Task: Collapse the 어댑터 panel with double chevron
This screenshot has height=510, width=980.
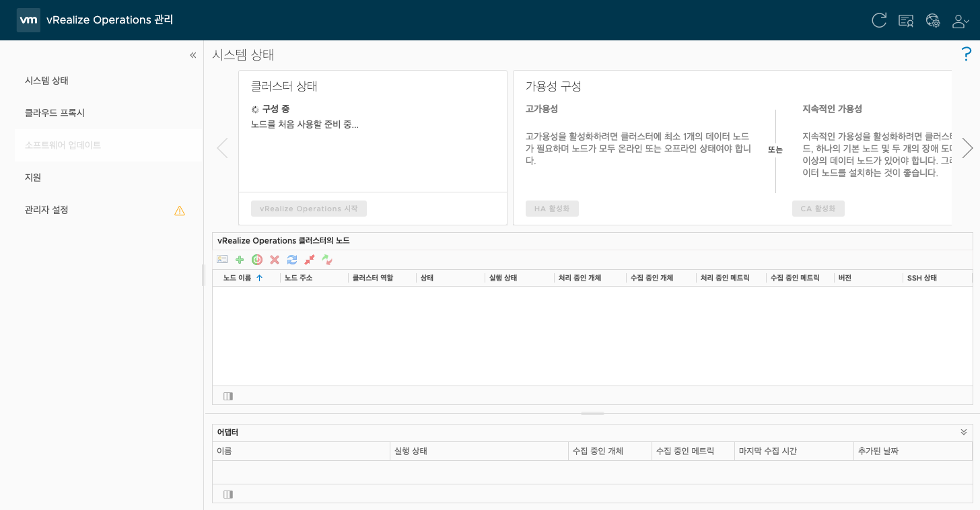Action: pyautogui.click(x=964, y=432)
